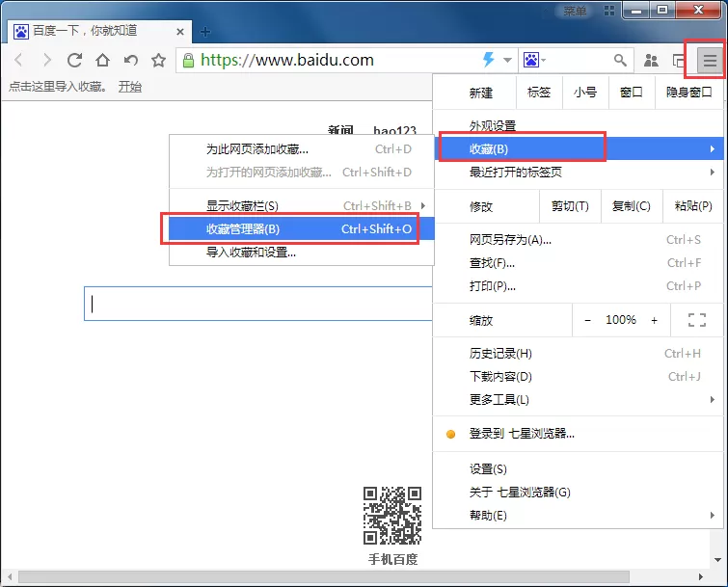Click 菜单 label in title bar

[575, 11]
